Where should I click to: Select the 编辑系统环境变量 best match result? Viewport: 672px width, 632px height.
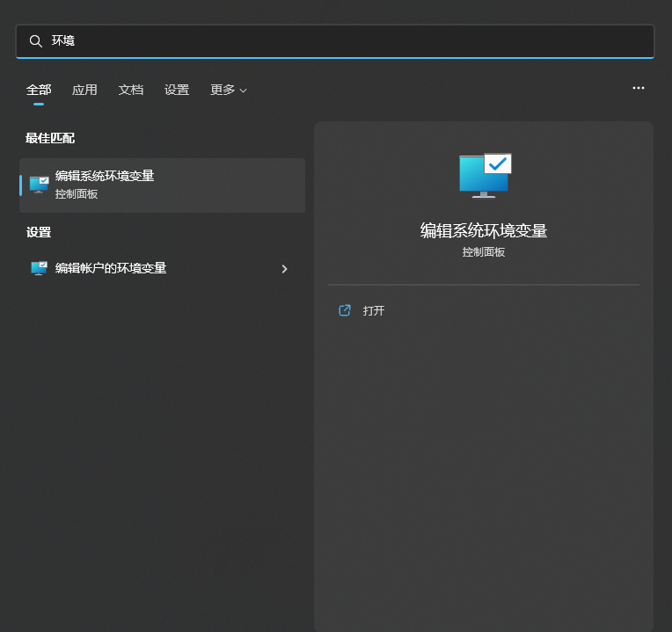click(162, 185)
